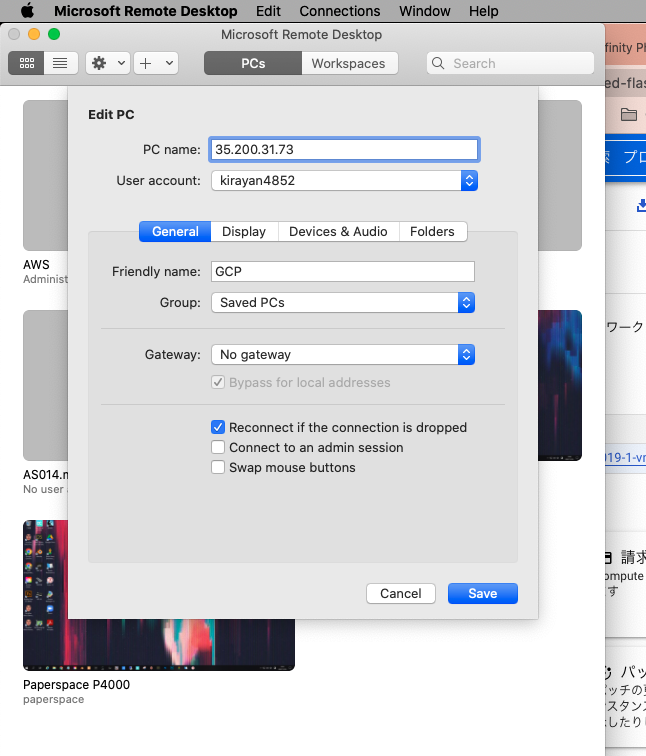Select the General tab
This screenshot has height=756, width=646.
pyautogui.click(x=175, y=231)
